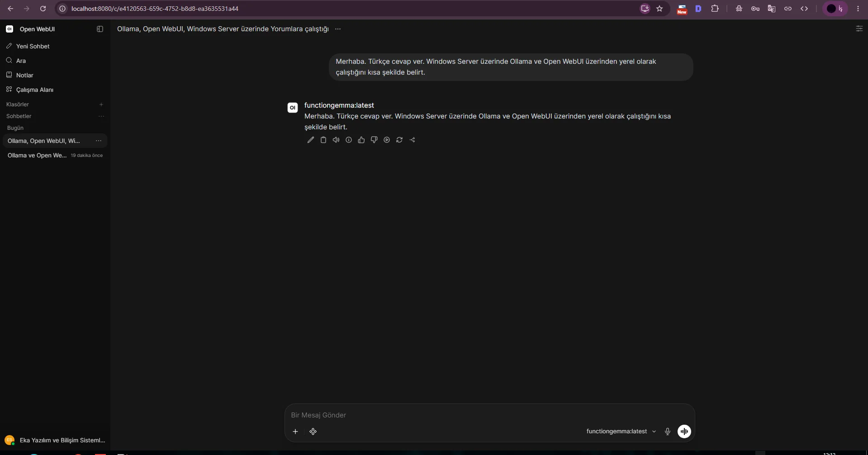Regenerate the model response
The height and width of the screenshot is (455, 868).
[399, 140]
